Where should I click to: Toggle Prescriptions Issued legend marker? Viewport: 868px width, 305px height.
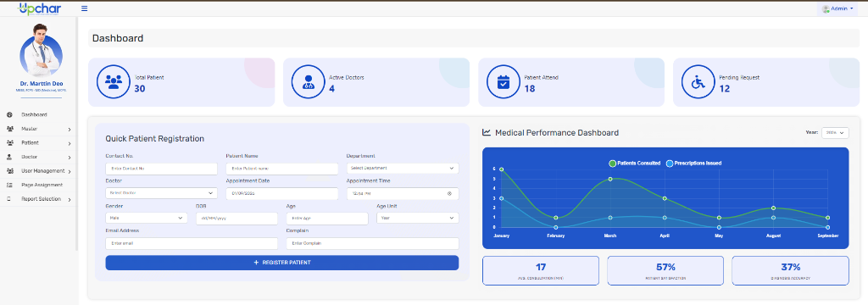tap(670, 164)
